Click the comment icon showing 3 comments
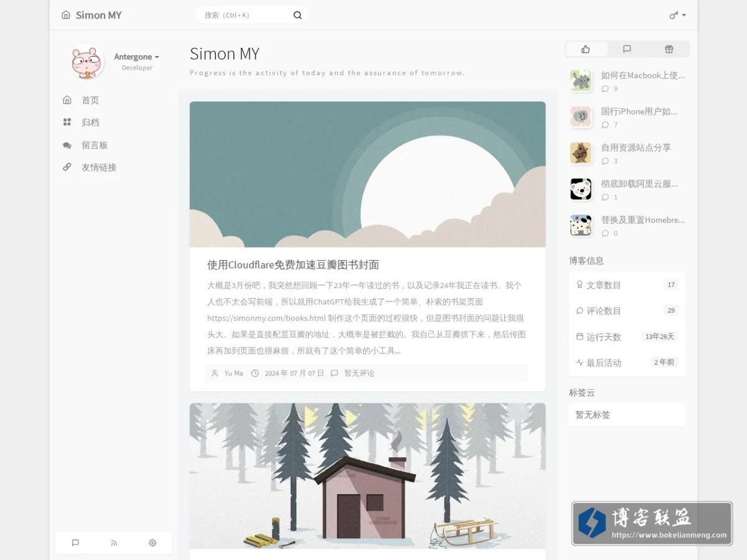Screen dimensions: 747x560 tap(605, 161)
